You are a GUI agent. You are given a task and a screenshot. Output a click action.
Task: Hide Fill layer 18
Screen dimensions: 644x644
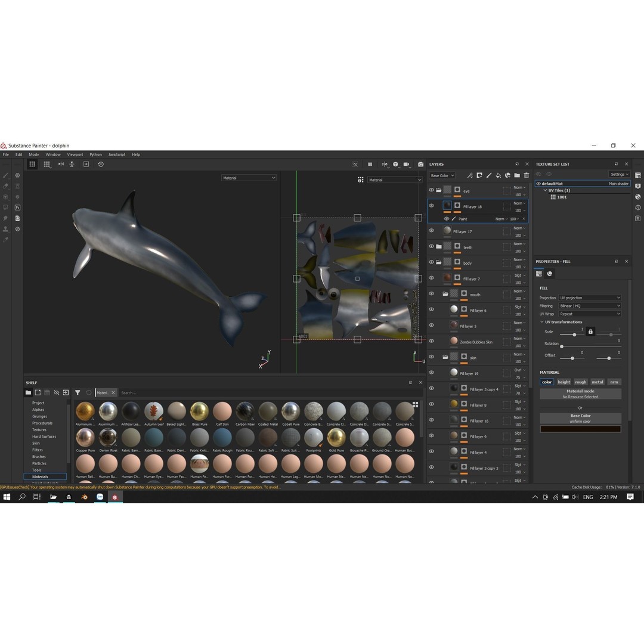(431, 206)
